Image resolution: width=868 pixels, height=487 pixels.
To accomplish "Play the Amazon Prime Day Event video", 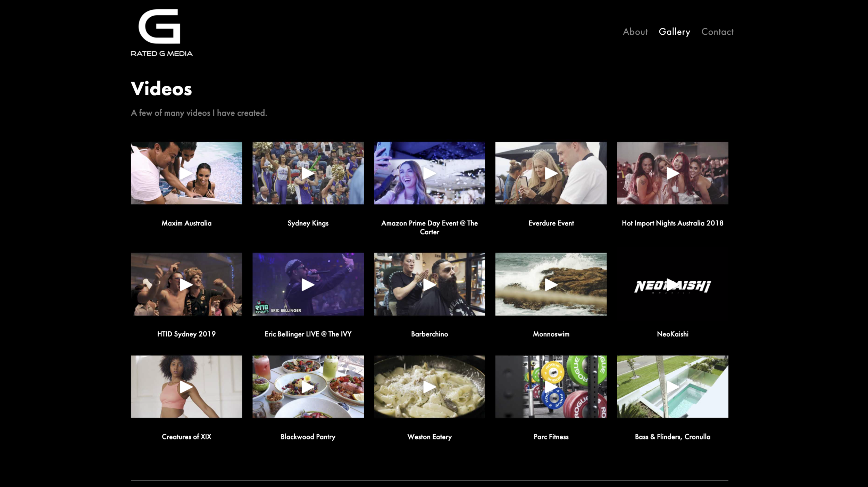I will point(429,173).
